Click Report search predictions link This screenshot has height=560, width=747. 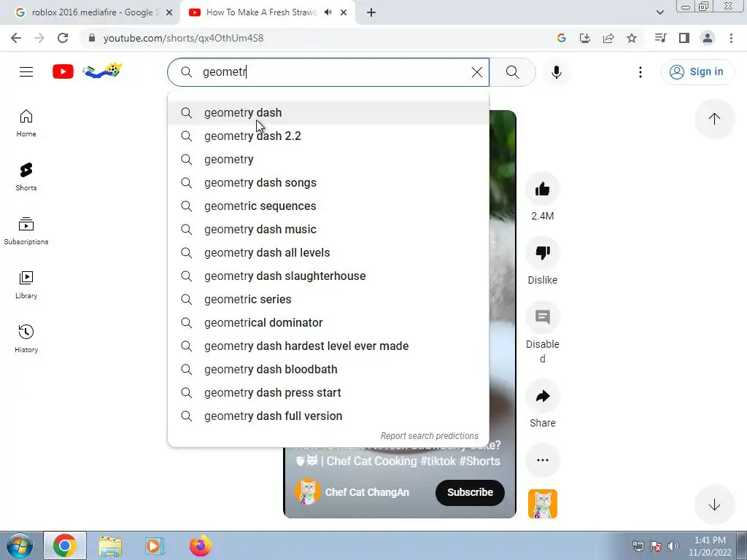429,436
